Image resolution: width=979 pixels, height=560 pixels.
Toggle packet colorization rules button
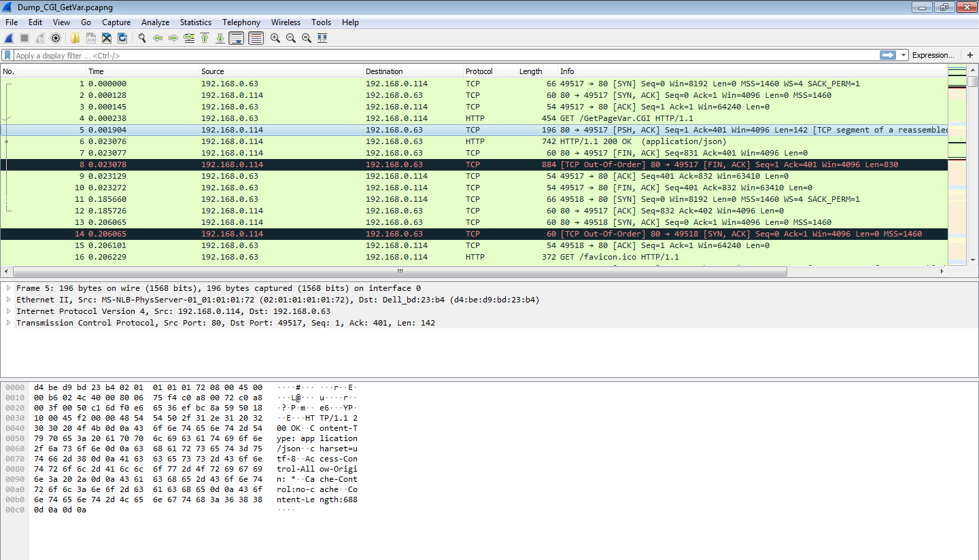tap(256, 38)
